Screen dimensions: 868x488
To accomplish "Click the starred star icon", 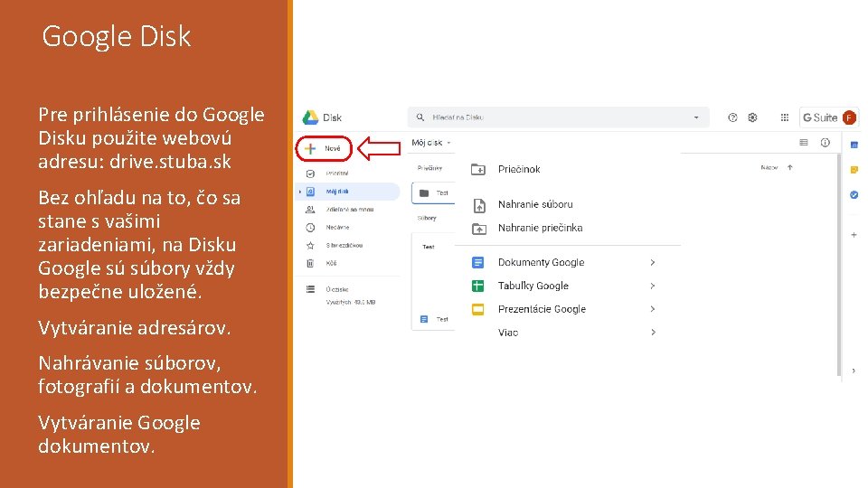I will pos(310,245).
